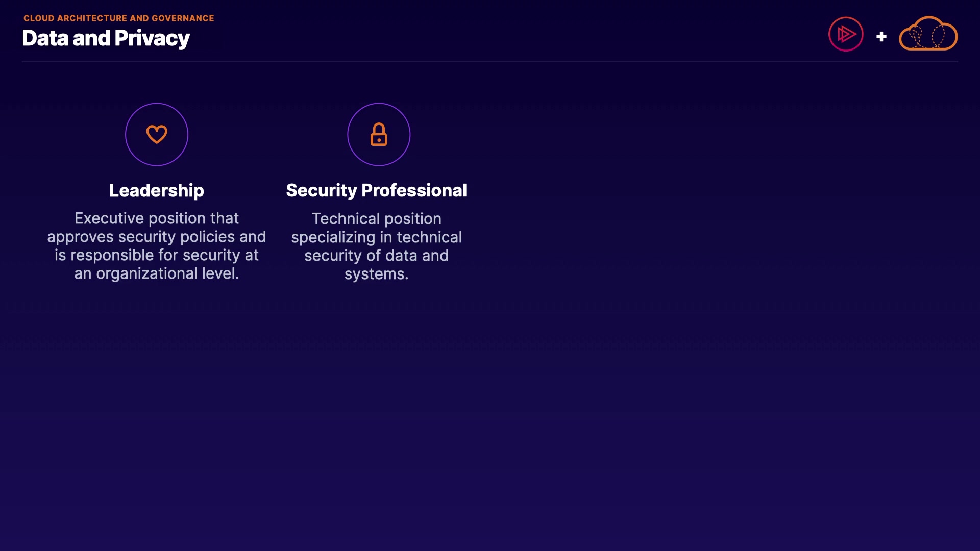This screenshot has width=980, height=551.
Task: Click the Leadership description paragraph
Action: 157,246
